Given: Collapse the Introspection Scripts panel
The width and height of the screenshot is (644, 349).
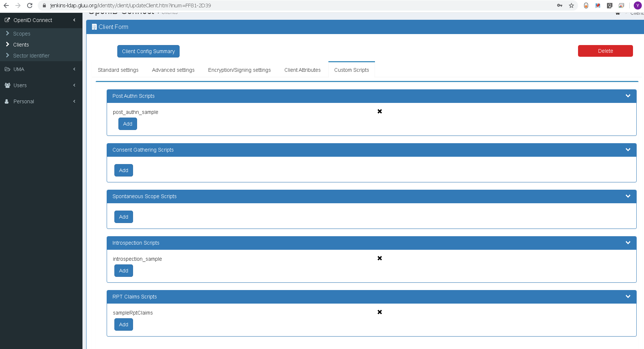Looking at the screenshot, I should [x=628, y=243].
